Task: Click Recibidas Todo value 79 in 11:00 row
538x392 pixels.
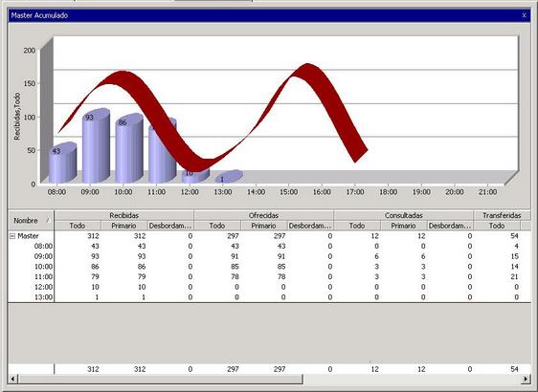Action: click(x=95, y=277)
